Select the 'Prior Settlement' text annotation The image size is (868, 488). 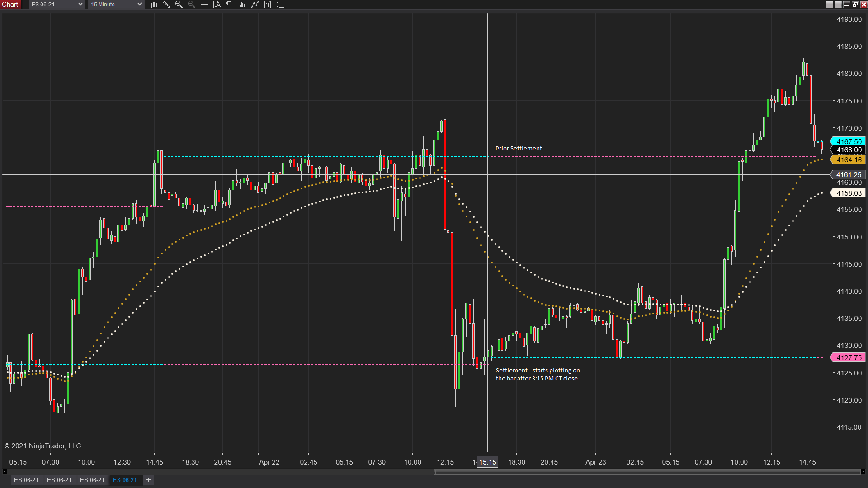pyautogui.click(x=519, y=148)
